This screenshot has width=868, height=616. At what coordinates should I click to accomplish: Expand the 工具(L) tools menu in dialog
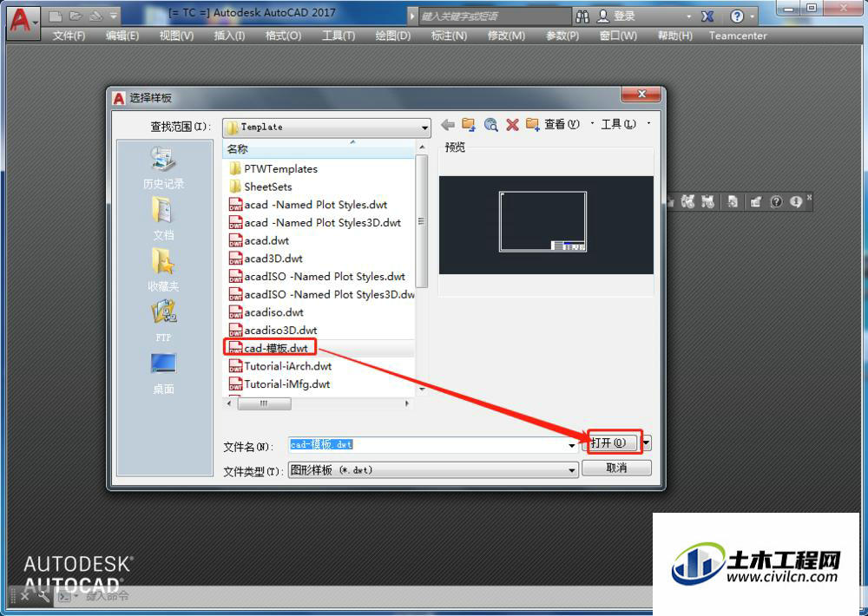pyautogui.click(x=625, y=124)
